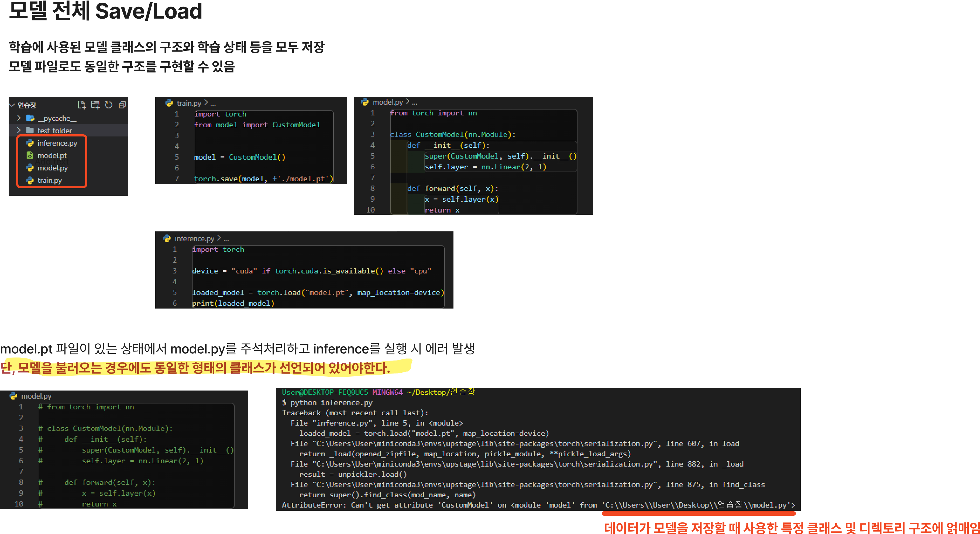Open train.py in the file explorer
Viewport: 980px width, 534px height.
[x=49, y=180]
